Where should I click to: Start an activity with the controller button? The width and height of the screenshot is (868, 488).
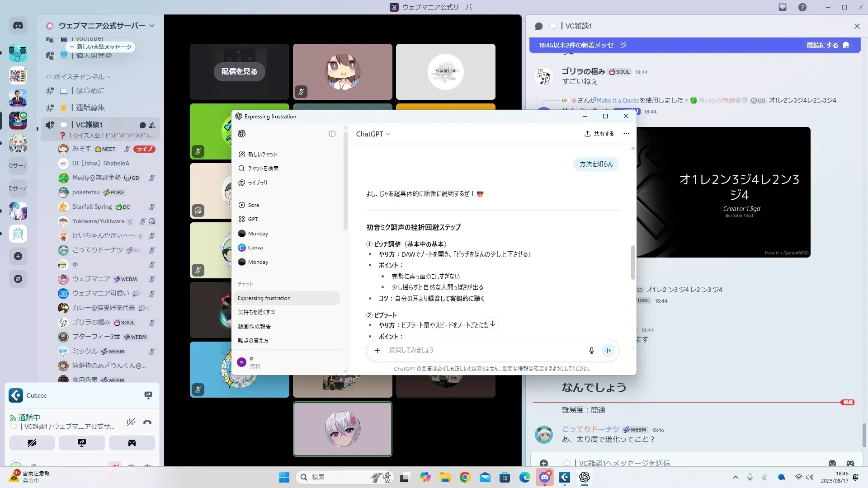click(132, 443)
